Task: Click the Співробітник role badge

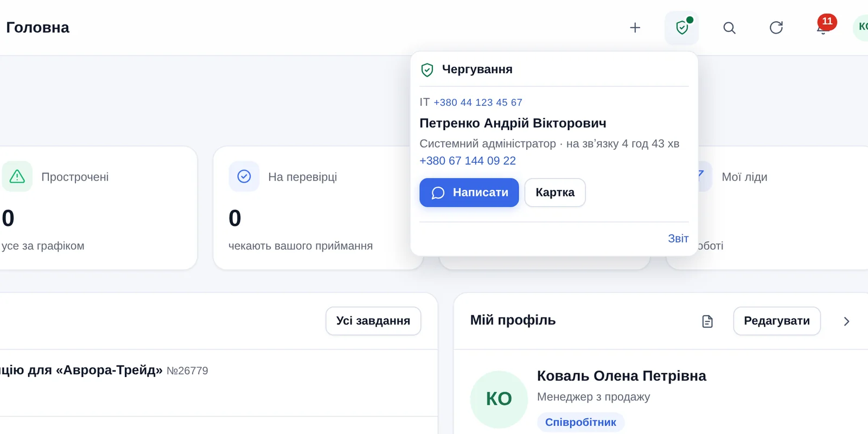Action: [580, 422]
